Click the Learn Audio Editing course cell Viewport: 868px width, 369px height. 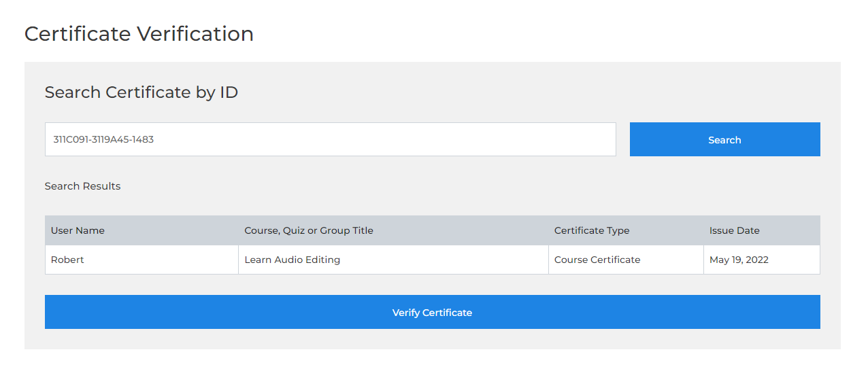pos(292,260)
